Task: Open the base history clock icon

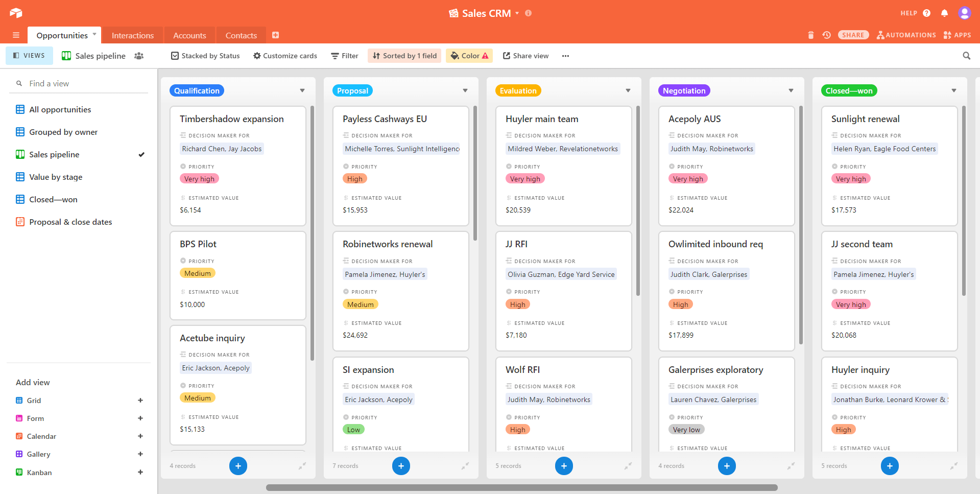Action: (x=826, y=35)
